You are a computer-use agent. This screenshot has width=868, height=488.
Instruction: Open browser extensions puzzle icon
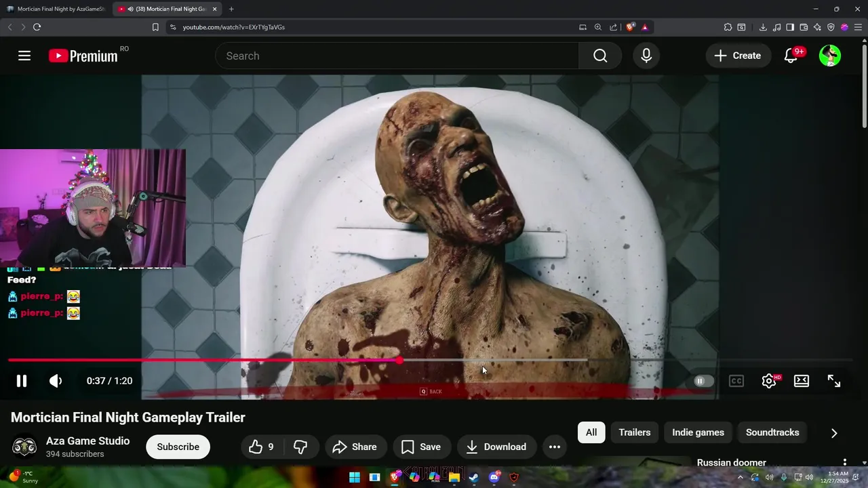click(728, 27)
